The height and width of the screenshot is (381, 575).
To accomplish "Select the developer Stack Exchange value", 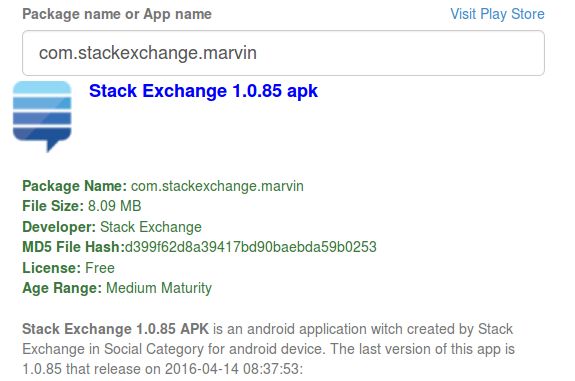I will coord(151,227).
